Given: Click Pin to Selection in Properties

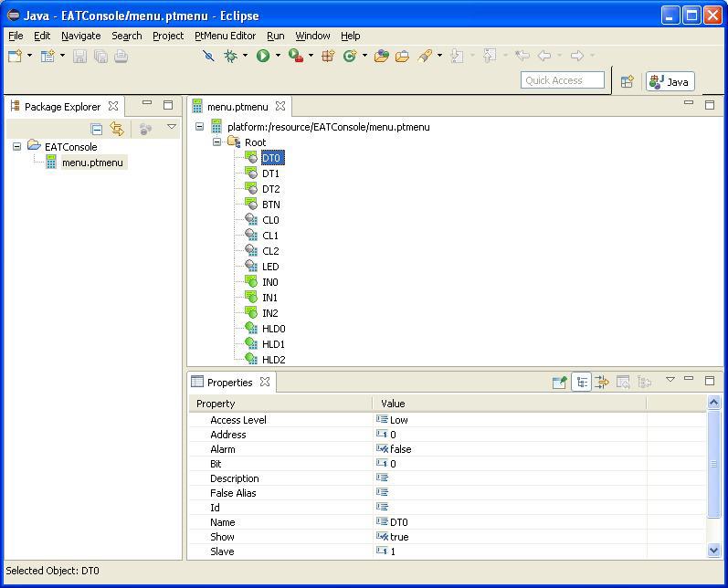Looking at the screenshot, I should tap(560, 382).
